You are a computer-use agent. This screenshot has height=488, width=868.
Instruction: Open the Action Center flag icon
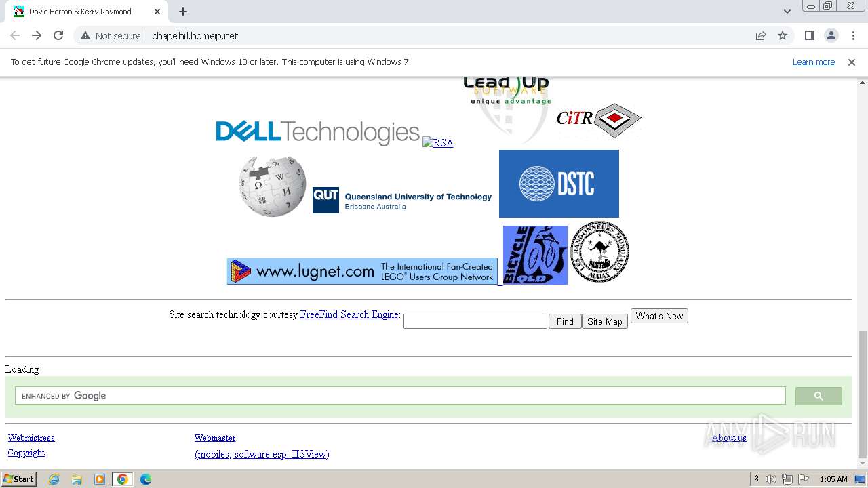point(804,479)
